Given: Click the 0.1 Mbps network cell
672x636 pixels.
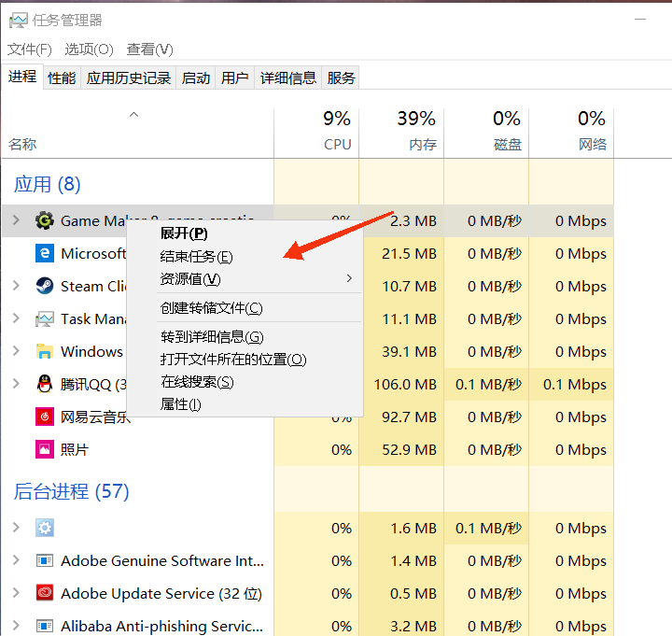Looking at the screenshot, I should click(571, 384).
